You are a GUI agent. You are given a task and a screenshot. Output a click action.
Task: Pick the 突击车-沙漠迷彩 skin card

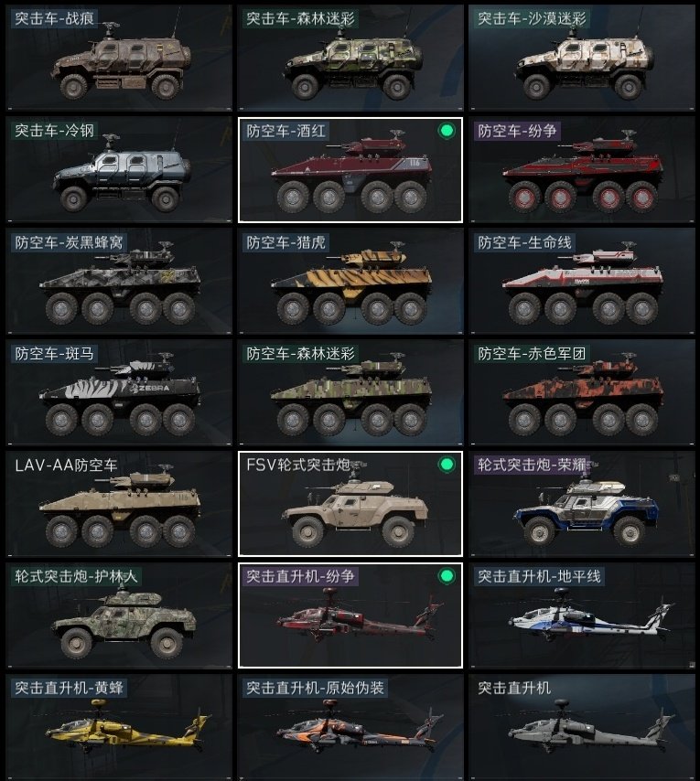[582, 58]
